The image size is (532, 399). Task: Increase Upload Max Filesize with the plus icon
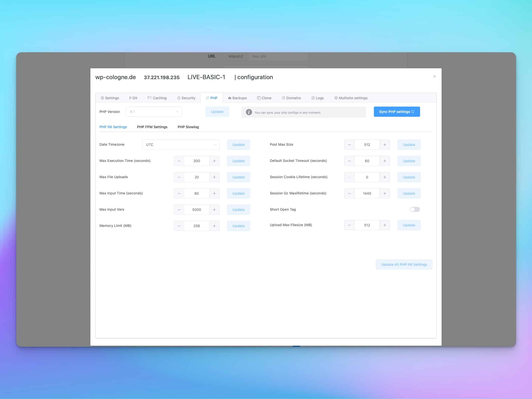[x=385, y=225]
